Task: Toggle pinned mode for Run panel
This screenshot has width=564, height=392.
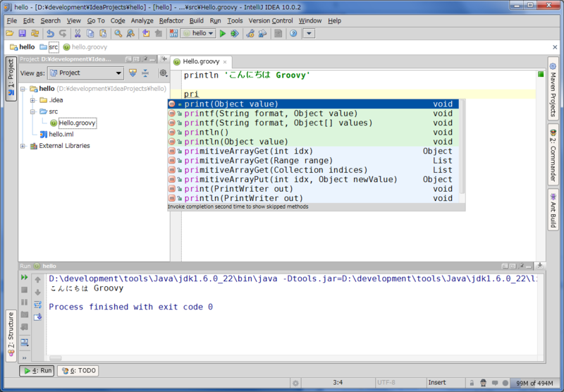Action: coord(521,266)
